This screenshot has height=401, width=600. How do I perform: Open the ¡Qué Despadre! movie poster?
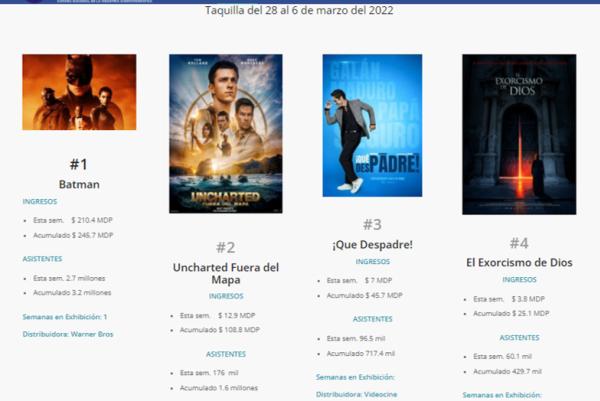372,126
